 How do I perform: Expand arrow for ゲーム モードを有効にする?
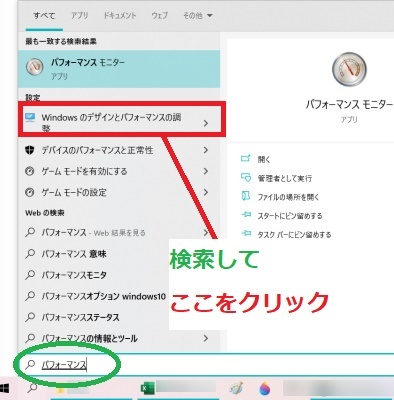pyautogui.click(x=206, y=171)
